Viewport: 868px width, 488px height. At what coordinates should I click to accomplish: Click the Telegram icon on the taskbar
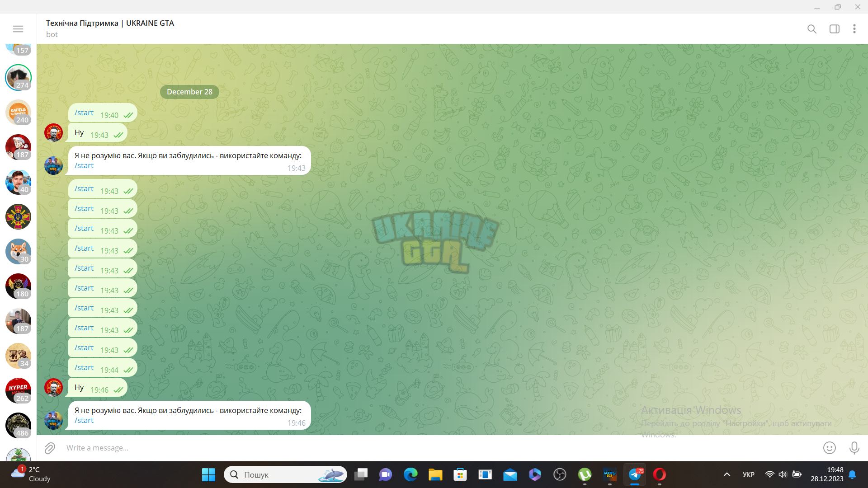tap(635, 474)
